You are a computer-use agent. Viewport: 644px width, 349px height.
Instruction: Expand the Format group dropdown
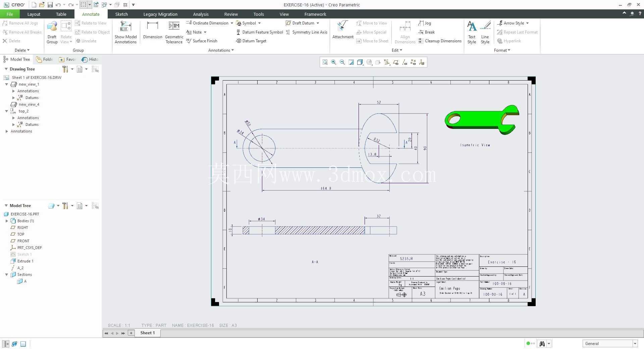pyautogui.click(x=502, y=50)
